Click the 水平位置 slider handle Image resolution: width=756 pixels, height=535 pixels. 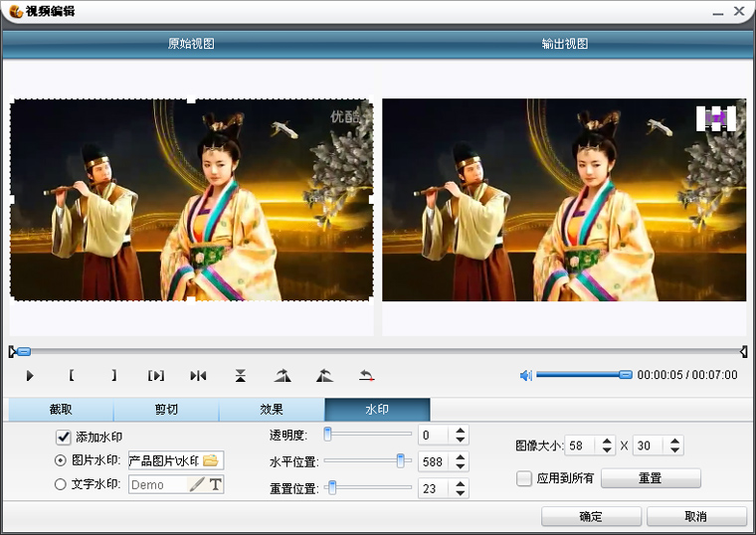click(x=400, y=460)
